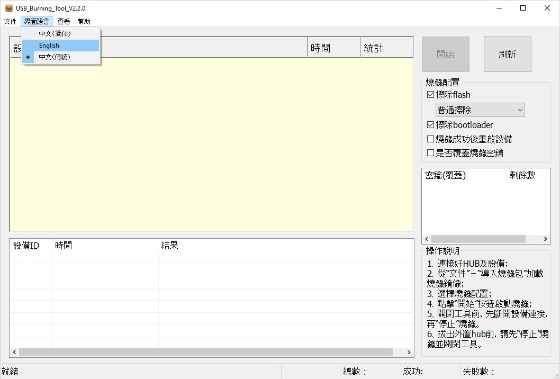This screenshot has width=560, height=379.
Task: Click the 統計 column header
Action: pyautogui.click(x=387, y=48)
